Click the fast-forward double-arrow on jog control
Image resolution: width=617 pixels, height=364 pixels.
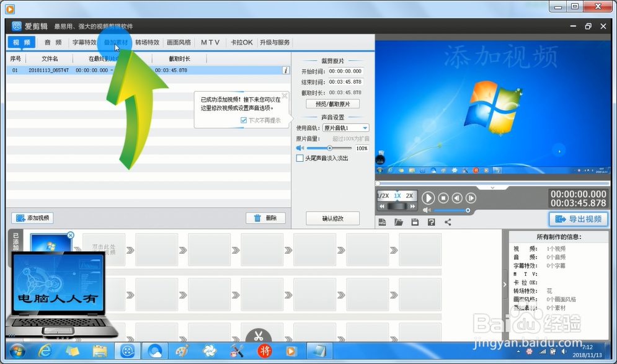point(412,206)
